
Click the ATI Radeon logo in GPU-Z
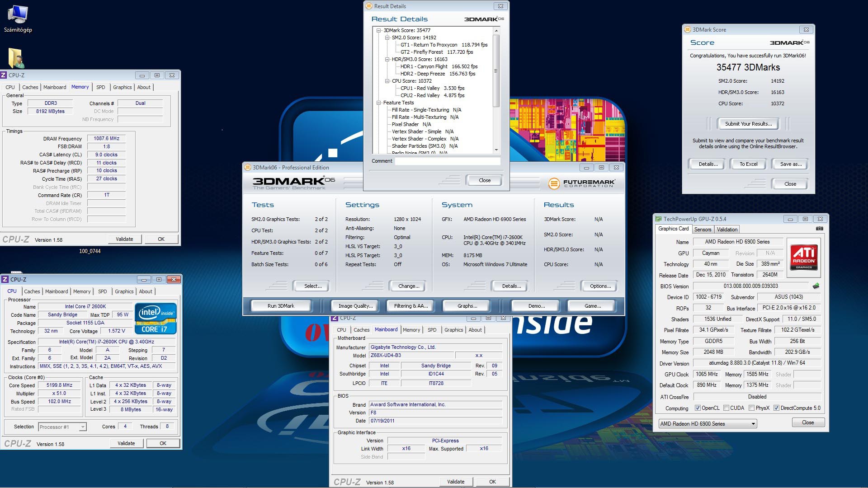click(804, 257)
